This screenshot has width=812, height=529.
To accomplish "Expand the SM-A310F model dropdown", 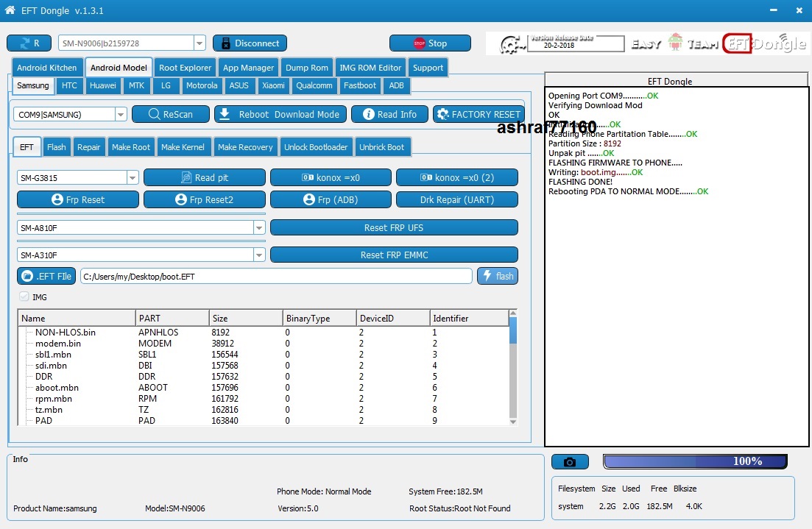I will [x=259, y=255].
